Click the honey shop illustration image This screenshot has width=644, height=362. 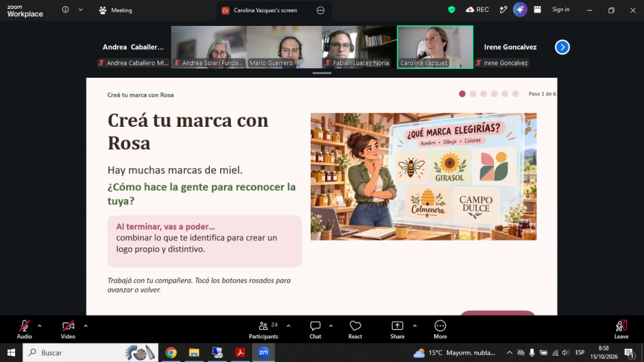pyautogui.click(x=423, y=177)
